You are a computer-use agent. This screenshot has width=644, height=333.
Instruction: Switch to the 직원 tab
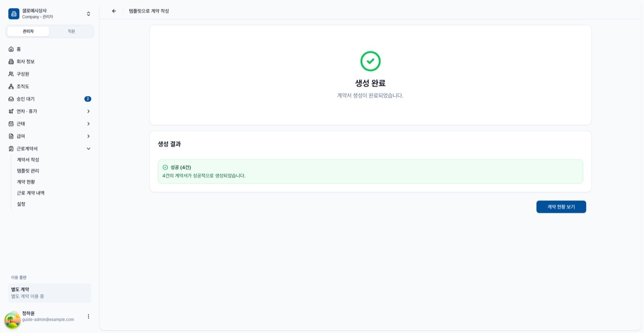point(71,31)
